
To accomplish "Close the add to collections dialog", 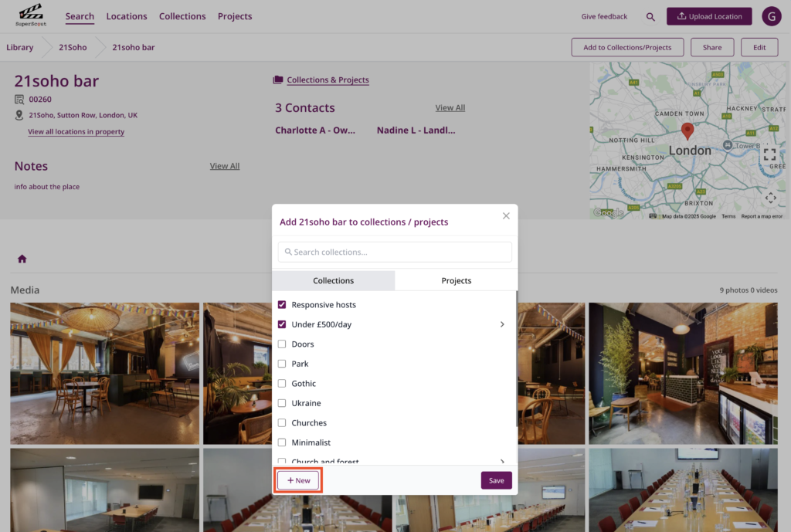I will tap(506, 216).
